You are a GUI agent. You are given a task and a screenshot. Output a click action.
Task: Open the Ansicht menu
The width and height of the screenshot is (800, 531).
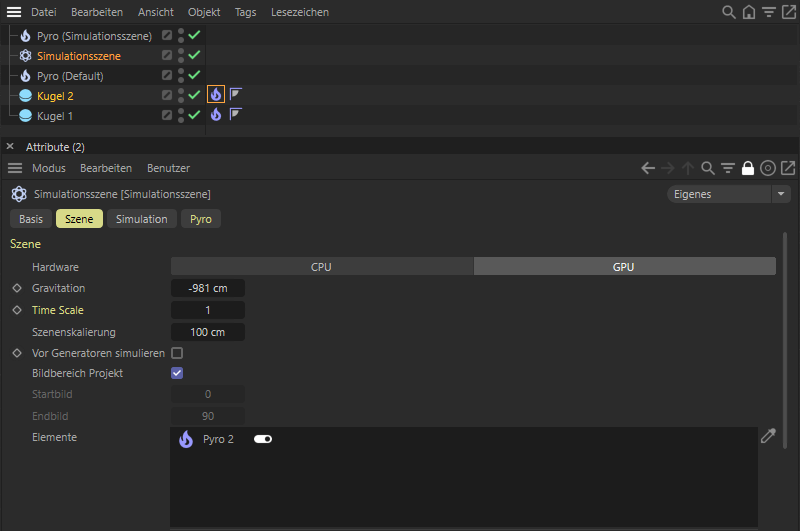click(x=156, y=12)
